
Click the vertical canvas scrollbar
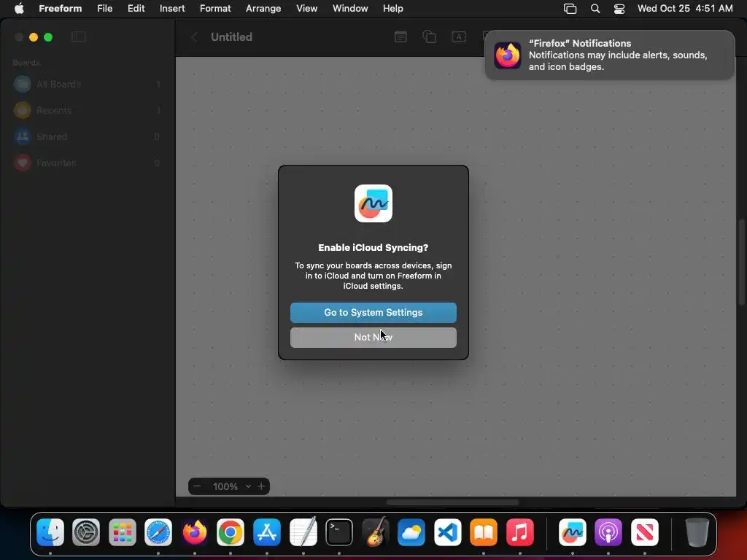click(x=741, y=262)
